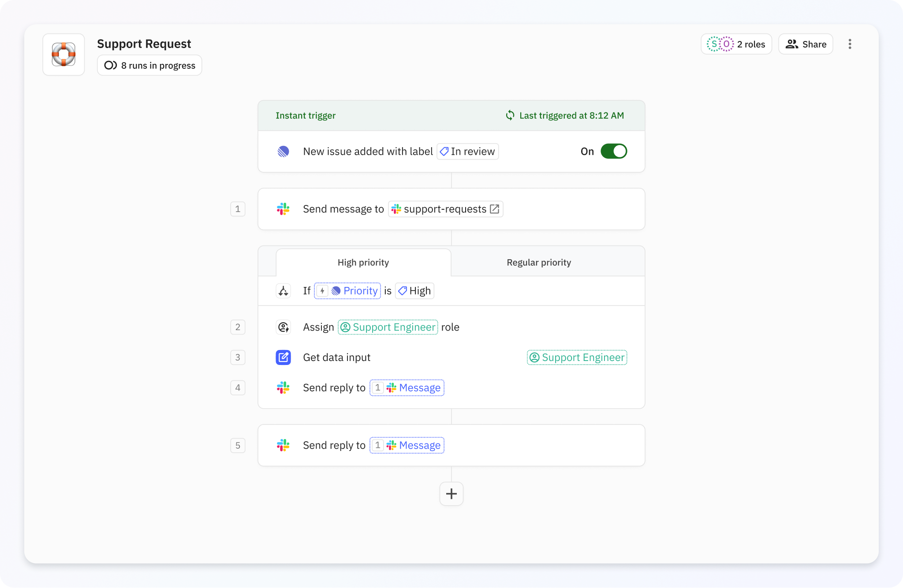Click the High value chip
The height and width of the screenshot is (588, 903).
coord(414,291)
